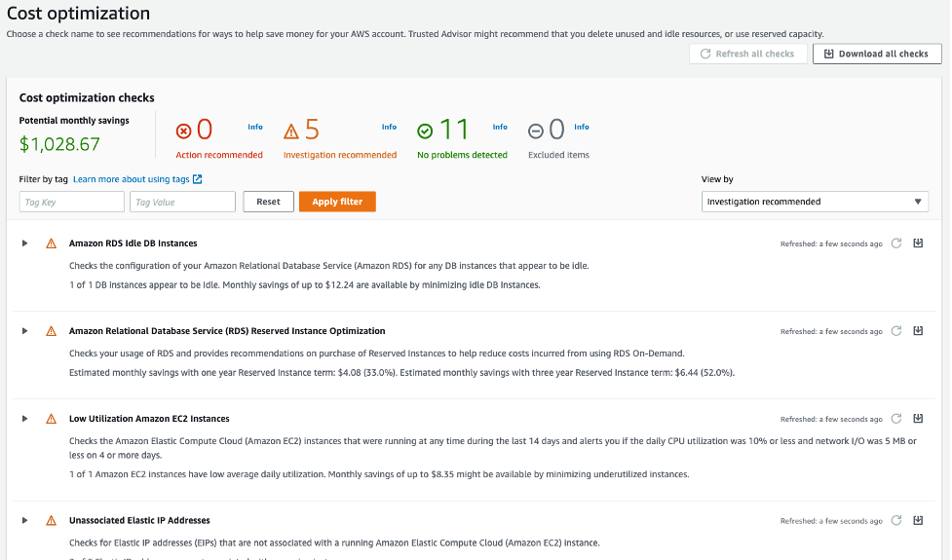Click the Cost optimization page heading

[78, 14]
